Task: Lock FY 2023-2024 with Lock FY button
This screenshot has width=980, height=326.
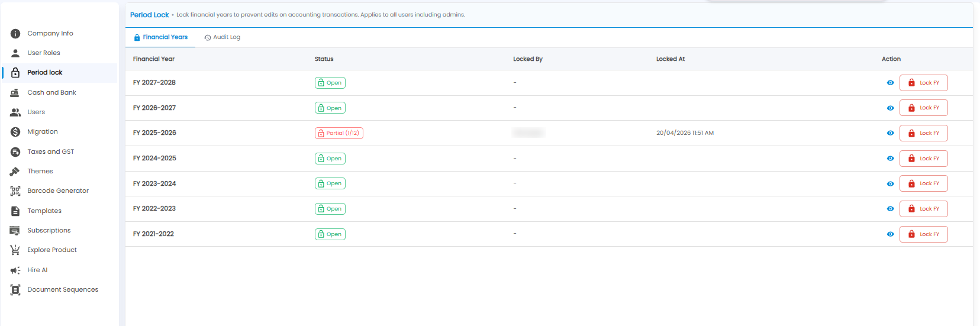Action: pyautogui.click(x=923, y=183)
